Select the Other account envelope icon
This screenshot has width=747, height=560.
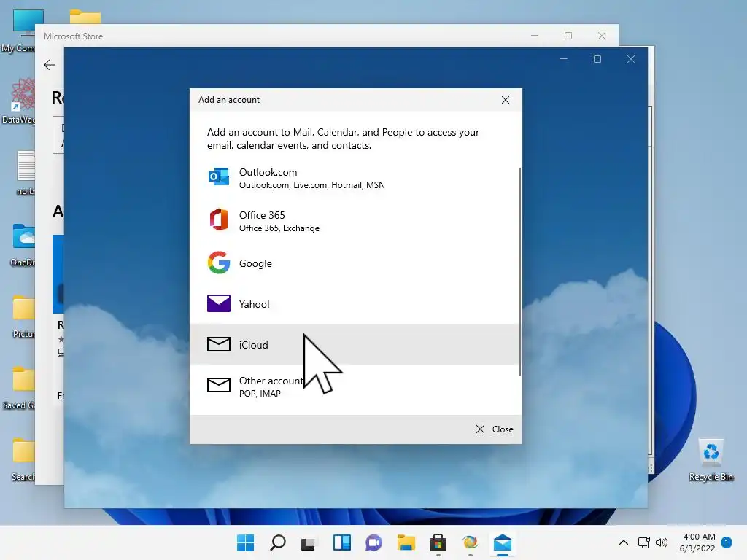click(x=219, y=385)
